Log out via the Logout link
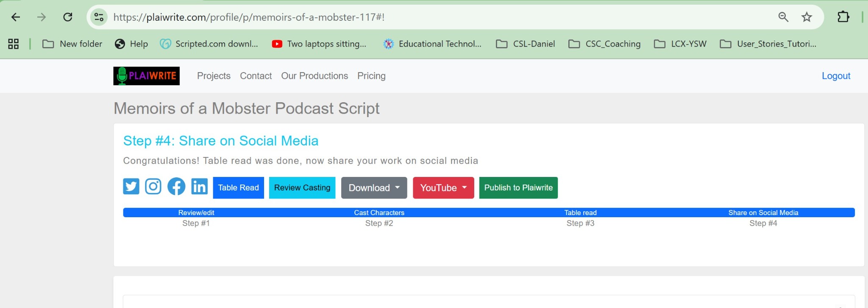 tap(836, 76)
